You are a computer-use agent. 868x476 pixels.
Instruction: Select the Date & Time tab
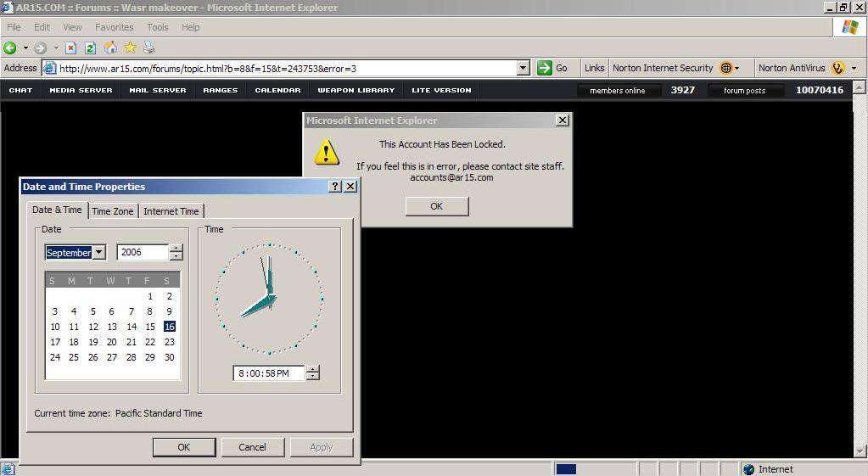[57, 210]
